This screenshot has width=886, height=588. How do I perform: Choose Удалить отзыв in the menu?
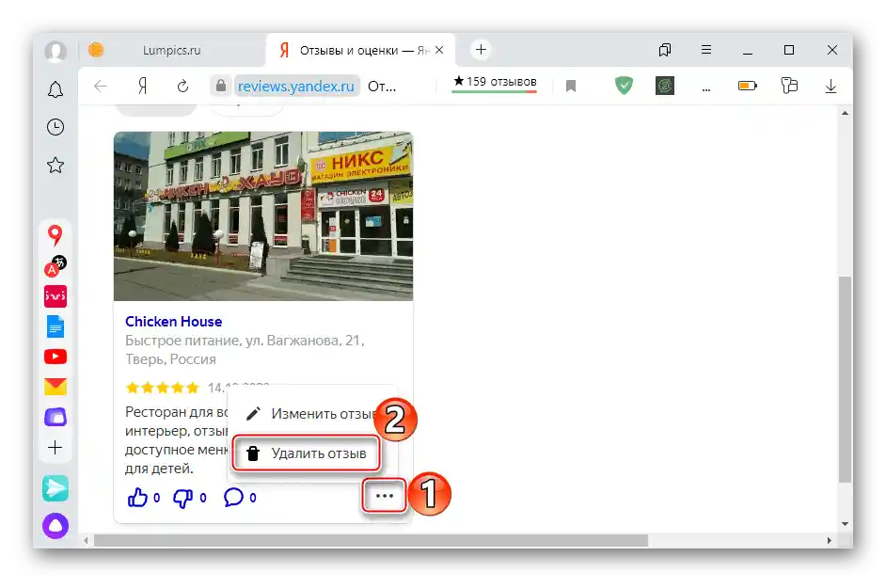click(x=306, y=453)
